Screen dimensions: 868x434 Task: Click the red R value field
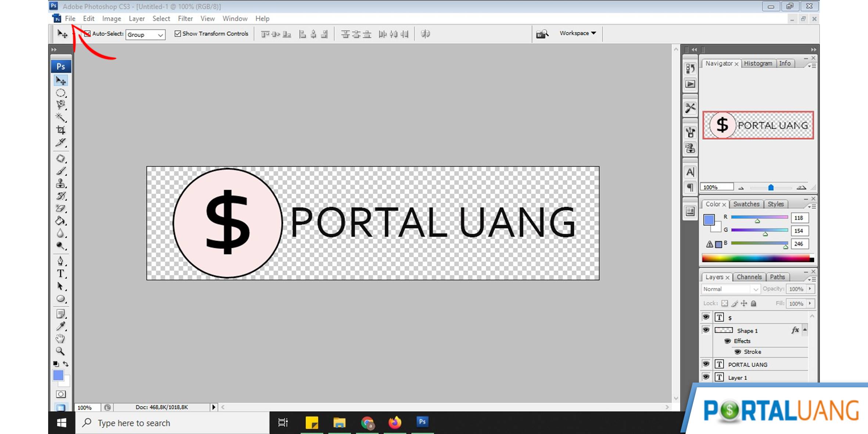pos(799,218)
